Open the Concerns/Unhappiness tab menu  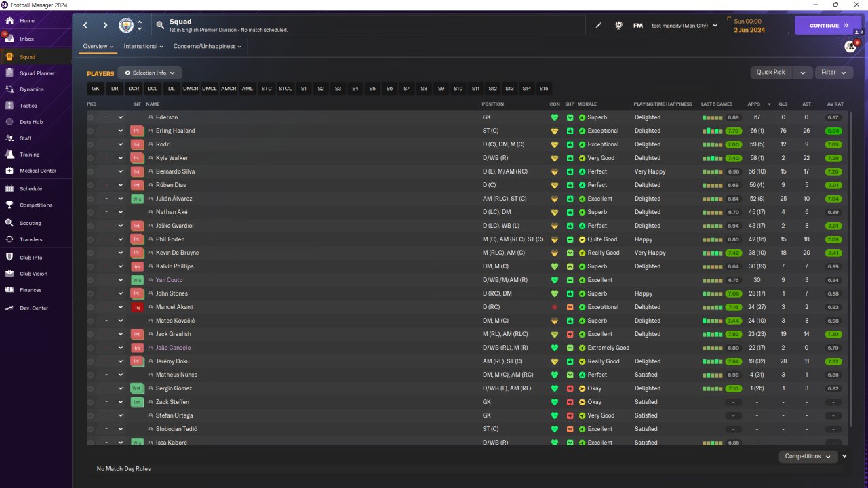(208, 47)
